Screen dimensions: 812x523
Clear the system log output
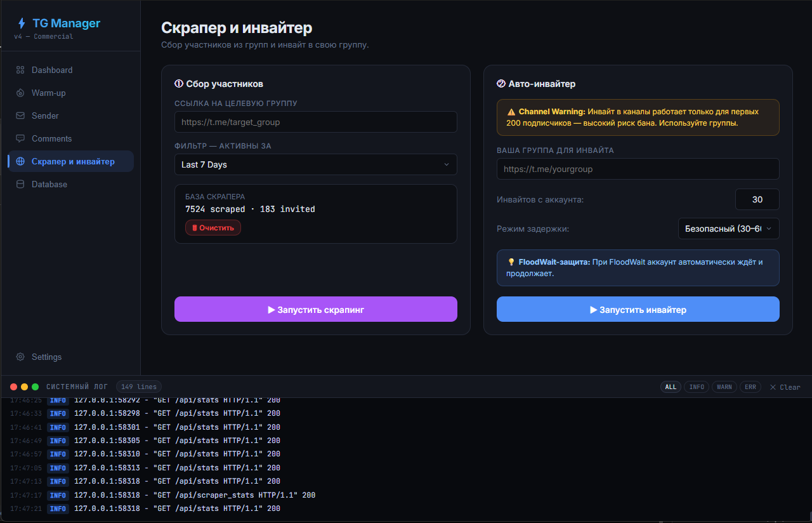[x=785, y=387]
